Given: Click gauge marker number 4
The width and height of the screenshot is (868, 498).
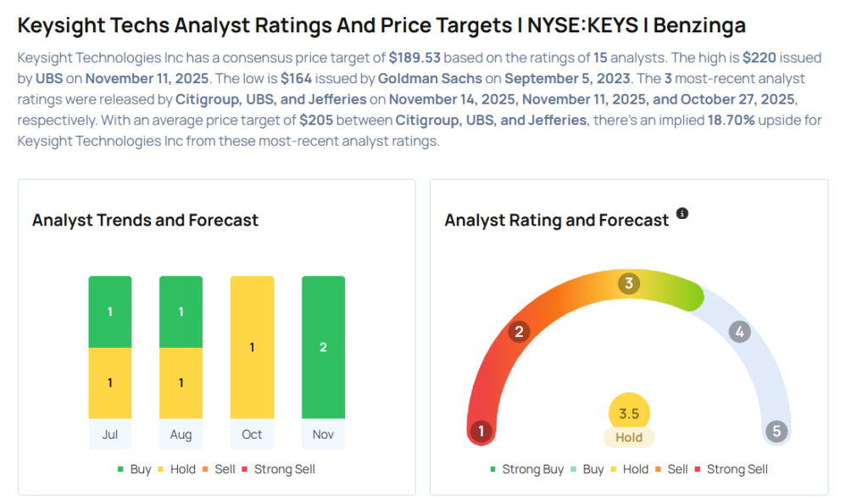Looking at the screenshot, I should coord(739,332).
